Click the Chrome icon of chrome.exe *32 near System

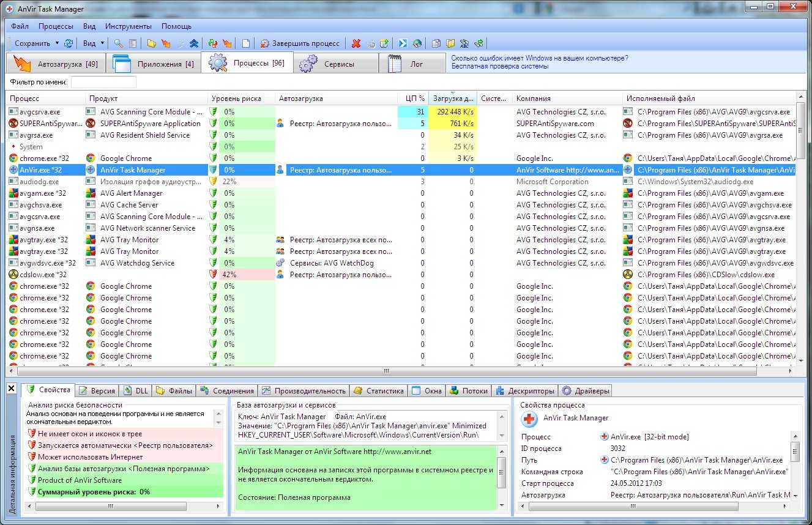pyautogui.click(x=13, y=158)
